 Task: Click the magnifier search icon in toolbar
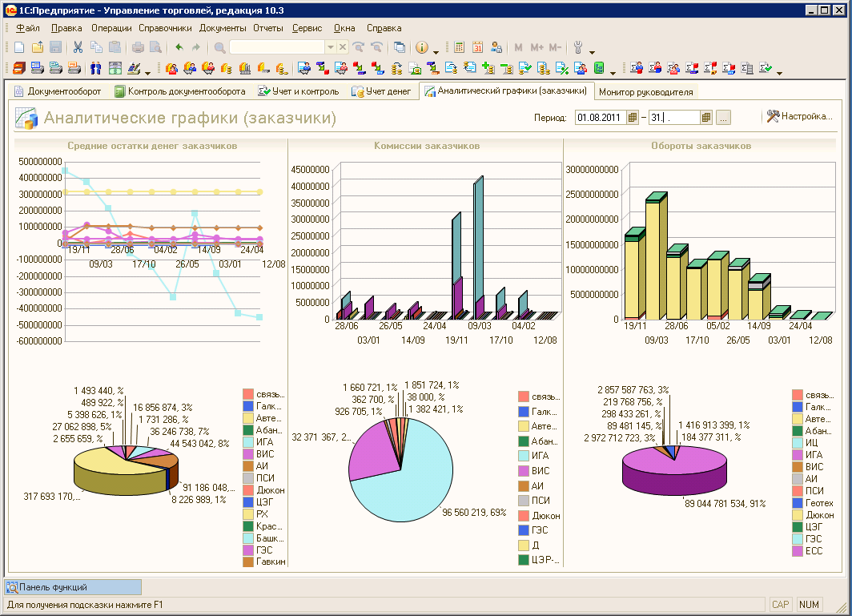point(219,47)
